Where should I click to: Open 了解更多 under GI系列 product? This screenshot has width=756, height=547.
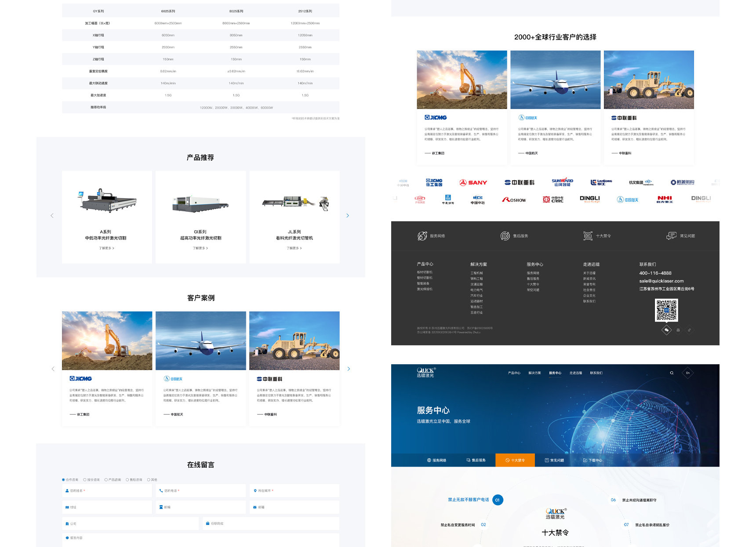[x=200, y=248]
